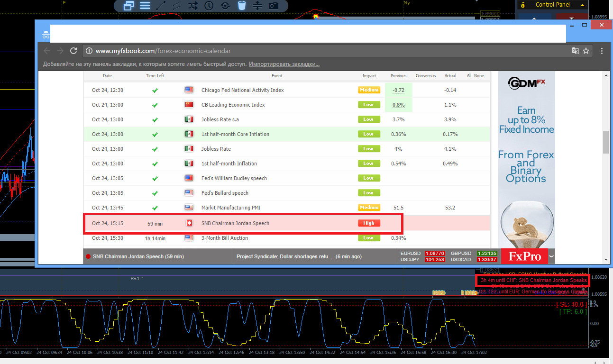Viewport: 613px width, 364px height.
Task: Bookmark this page with the star
Action: point(586,51)
